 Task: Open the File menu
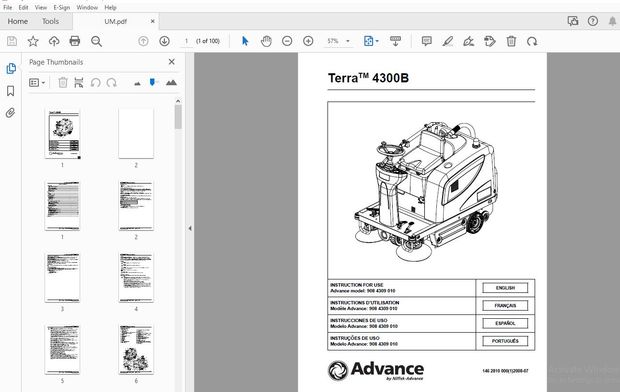point(8,7)
